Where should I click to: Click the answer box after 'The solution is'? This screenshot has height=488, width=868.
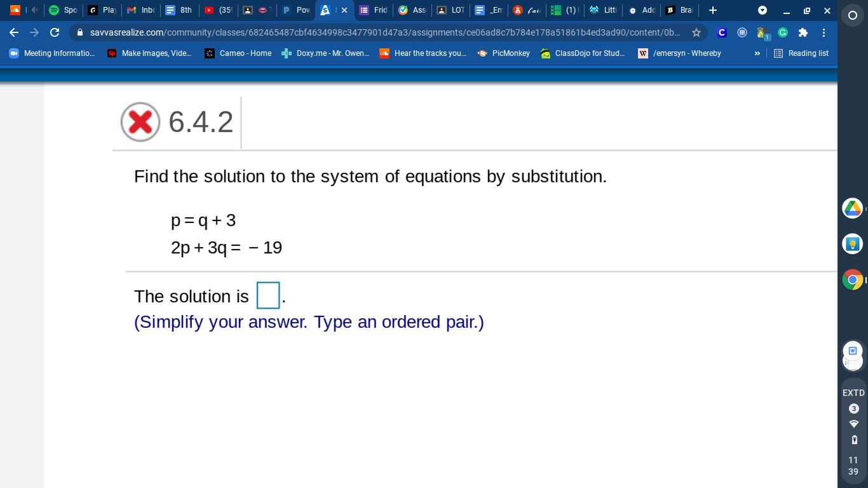point(268,295)
